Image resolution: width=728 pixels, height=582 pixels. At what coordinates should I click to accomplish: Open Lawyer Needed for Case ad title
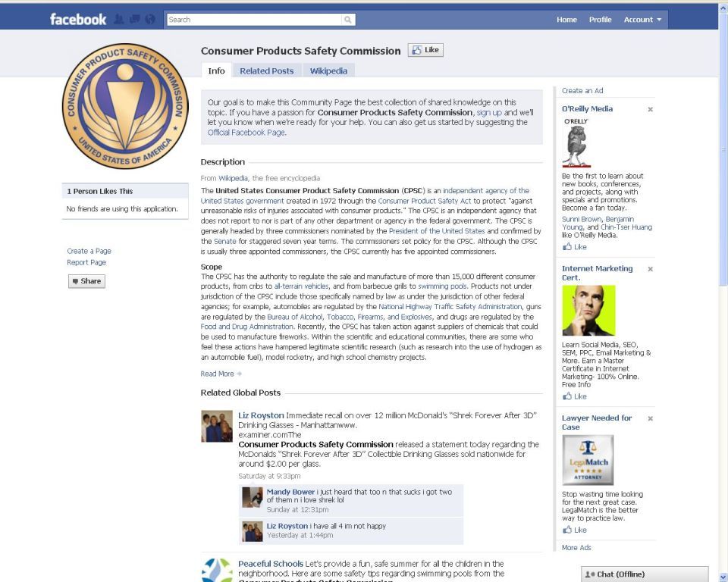coord(597,422)
